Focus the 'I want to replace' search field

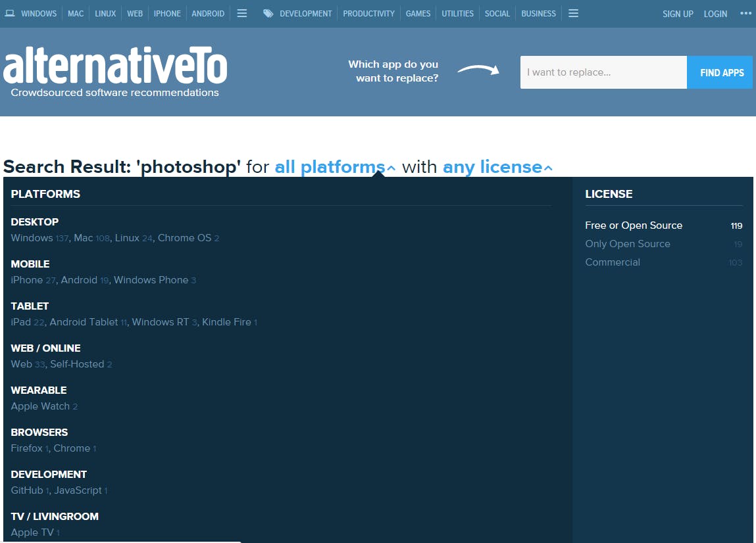[603, 72]
